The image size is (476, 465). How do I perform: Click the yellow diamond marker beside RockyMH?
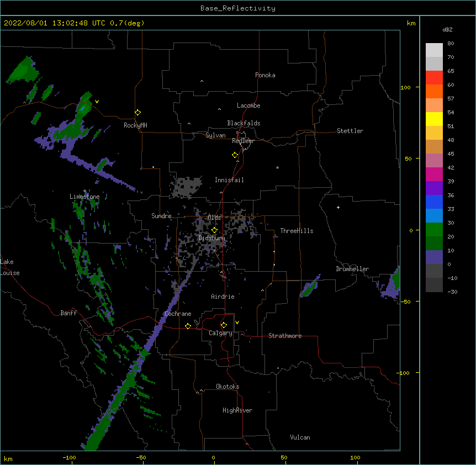137,112
